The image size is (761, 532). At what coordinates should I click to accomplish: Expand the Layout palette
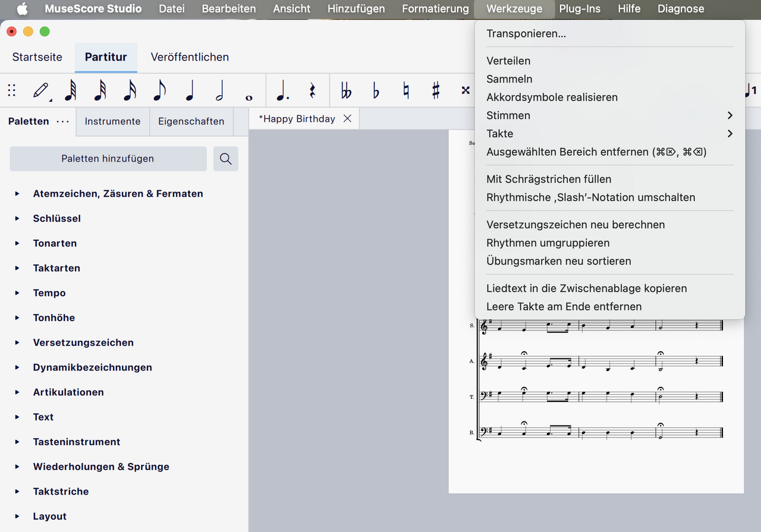pos(18,517)
